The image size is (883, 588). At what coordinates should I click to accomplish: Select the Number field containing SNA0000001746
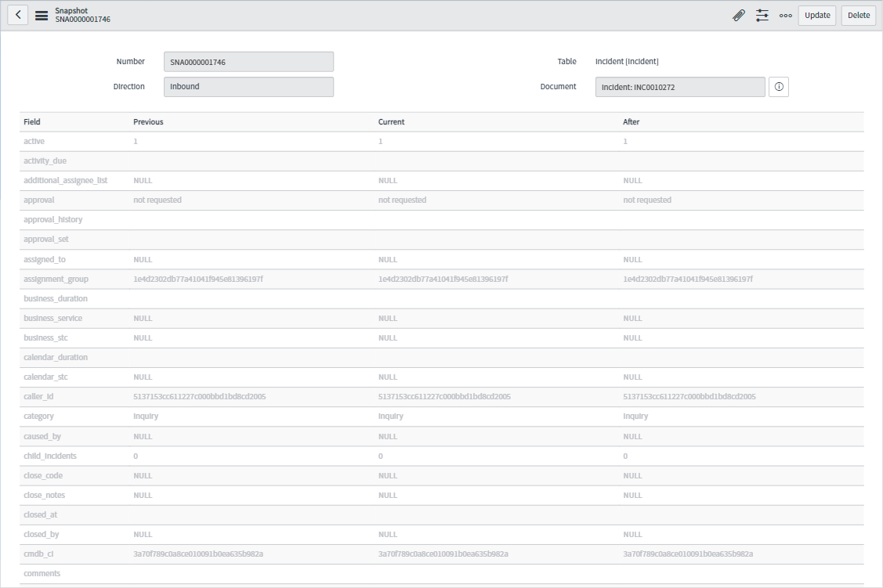tap(248, 61)
